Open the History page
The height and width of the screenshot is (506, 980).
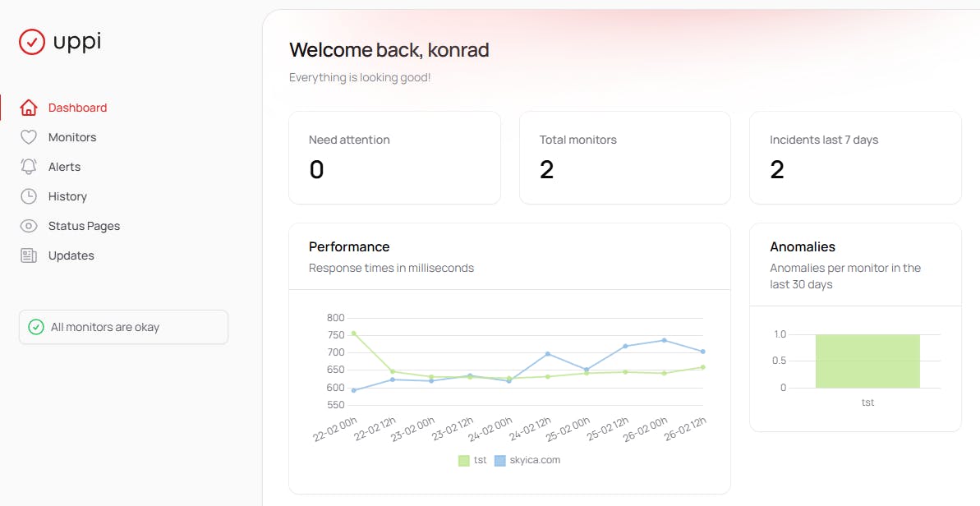pos(67,196)
